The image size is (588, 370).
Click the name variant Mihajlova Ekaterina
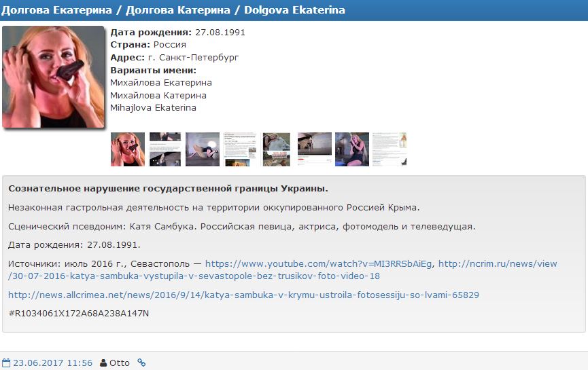(153, 108)
